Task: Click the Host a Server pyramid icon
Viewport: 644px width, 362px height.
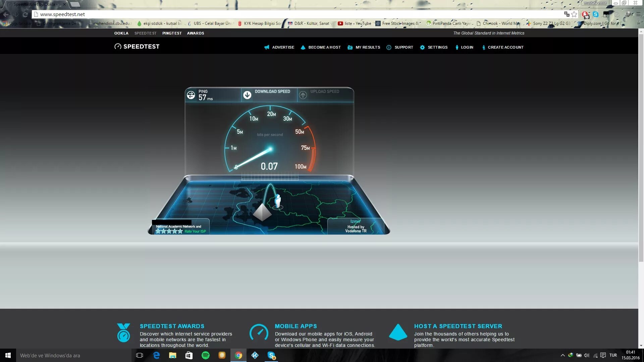Action: click(x=398, y=332)
